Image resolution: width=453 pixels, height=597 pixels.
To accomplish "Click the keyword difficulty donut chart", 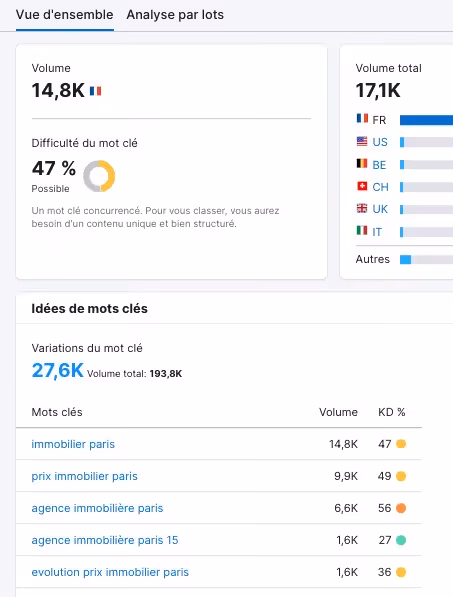I will coord(99,176).
